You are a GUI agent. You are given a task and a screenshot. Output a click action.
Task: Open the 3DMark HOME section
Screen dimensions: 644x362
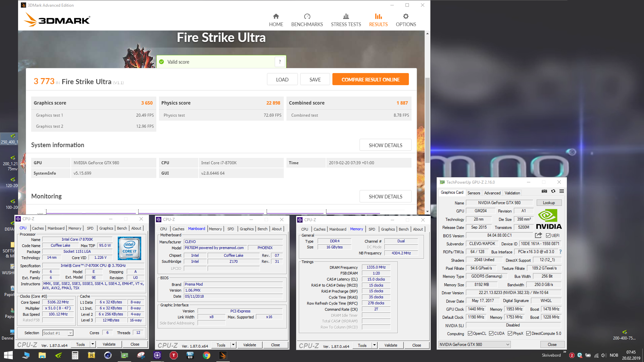tap(276, 20)
